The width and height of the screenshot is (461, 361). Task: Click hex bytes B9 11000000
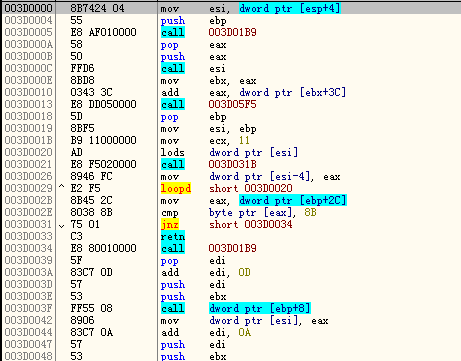pos(103,140)
